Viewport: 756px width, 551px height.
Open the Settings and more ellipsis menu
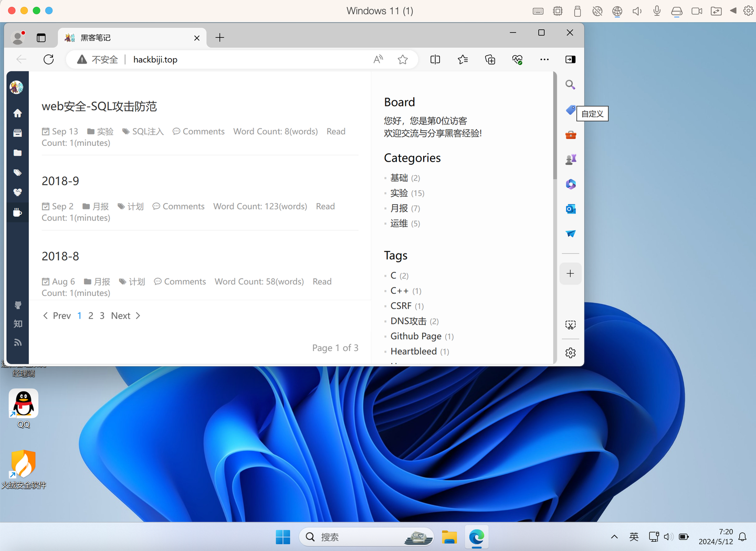[x=544, y=59]
